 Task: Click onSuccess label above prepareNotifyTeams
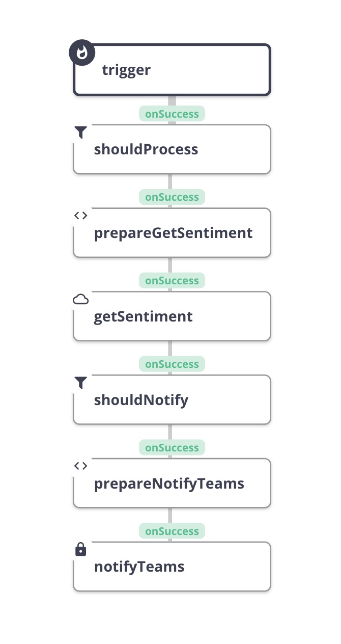pos(172,448)
